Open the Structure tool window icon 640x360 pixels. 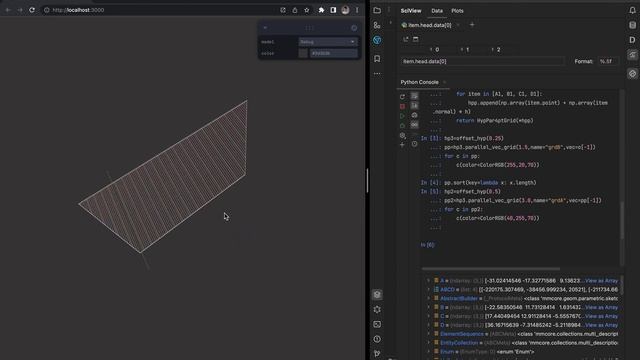[x=377, y=25]
